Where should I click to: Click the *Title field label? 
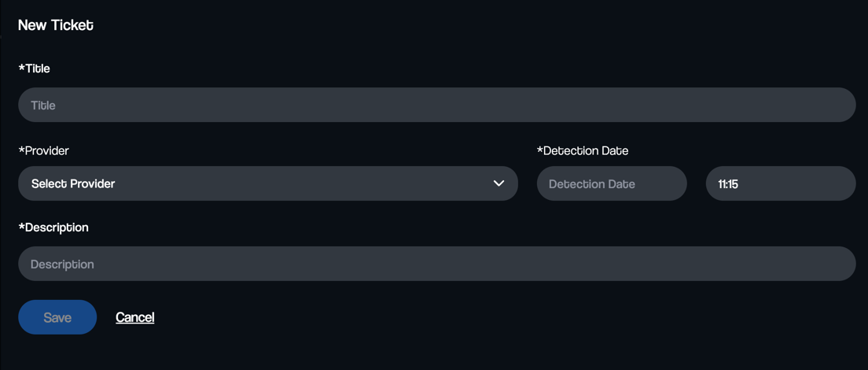coord(35,68)
